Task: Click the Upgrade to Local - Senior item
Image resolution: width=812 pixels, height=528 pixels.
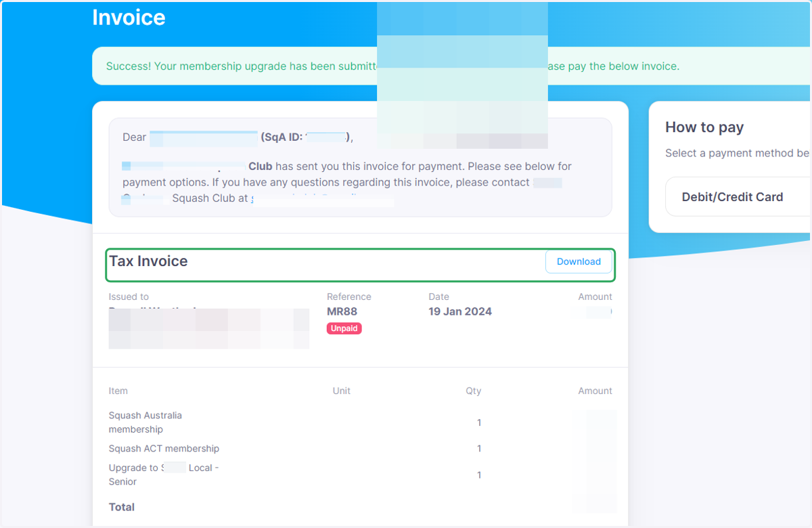Action: pos(164,475)
